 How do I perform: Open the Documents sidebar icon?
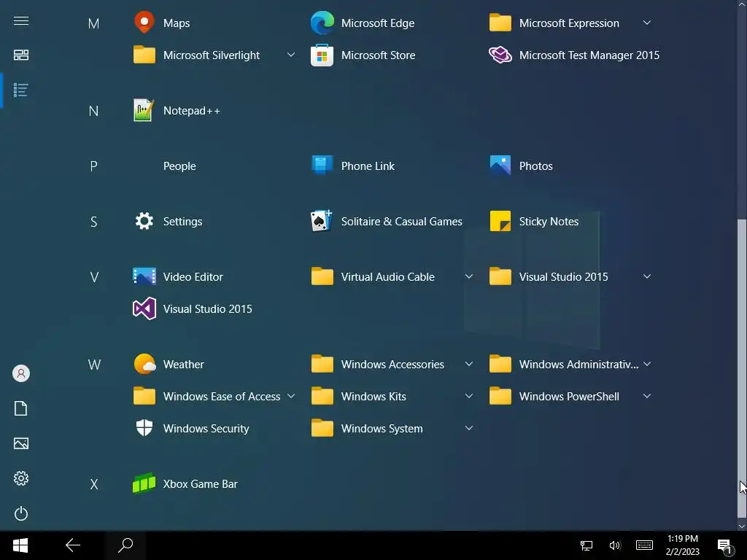[21, 408]
